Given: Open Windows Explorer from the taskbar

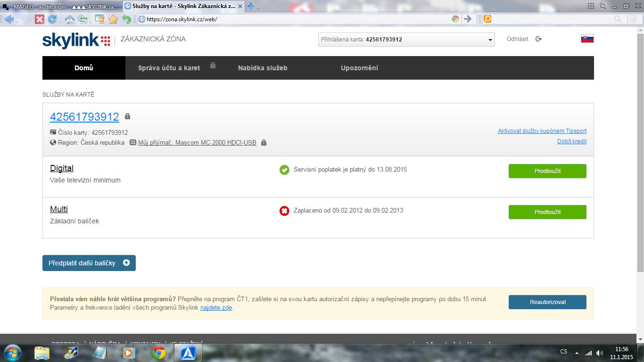Looking at the screenshot, I should (41, 352).
